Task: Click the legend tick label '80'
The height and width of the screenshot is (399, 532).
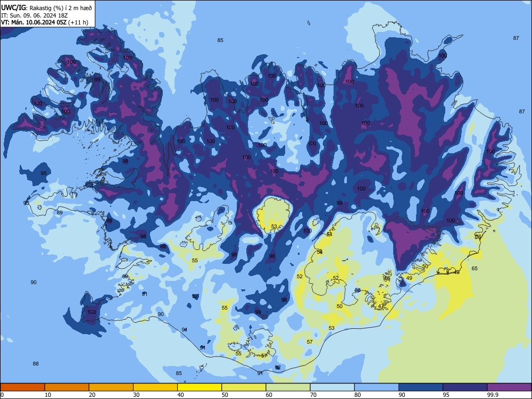Action: tap(358, 395)
